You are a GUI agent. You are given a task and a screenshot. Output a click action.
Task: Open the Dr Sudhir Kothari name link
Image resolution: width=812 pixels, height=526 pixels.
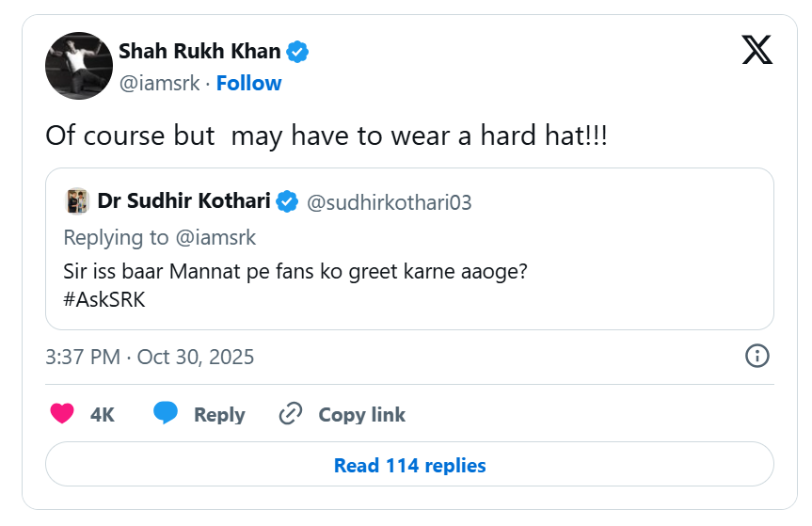[183, 201]
